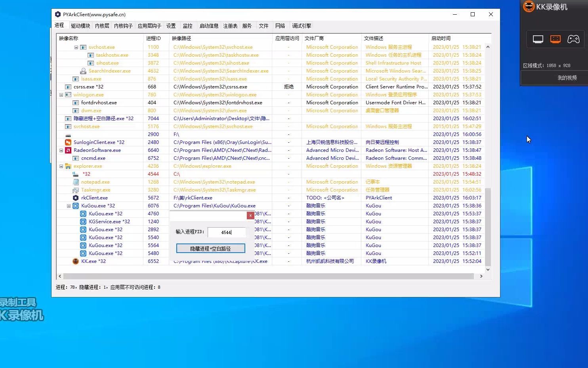Open the 设置 tab

point(171,26)
